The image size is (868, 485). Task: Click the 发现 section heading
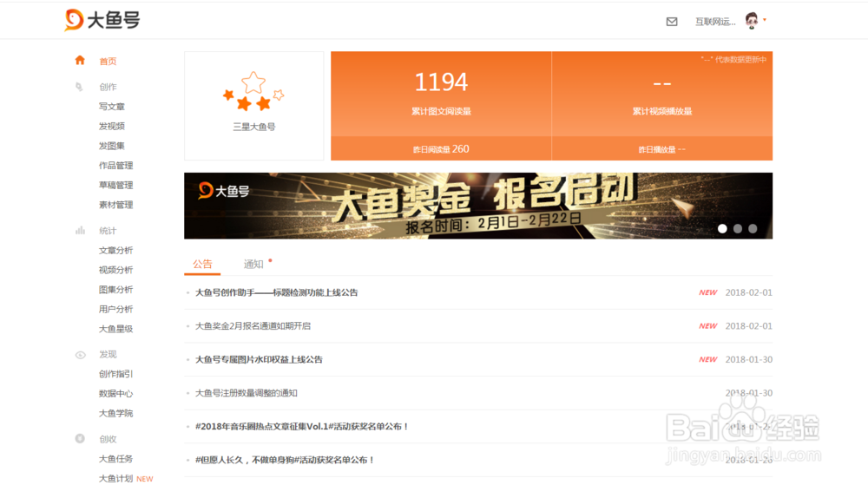tap(108, 355)
